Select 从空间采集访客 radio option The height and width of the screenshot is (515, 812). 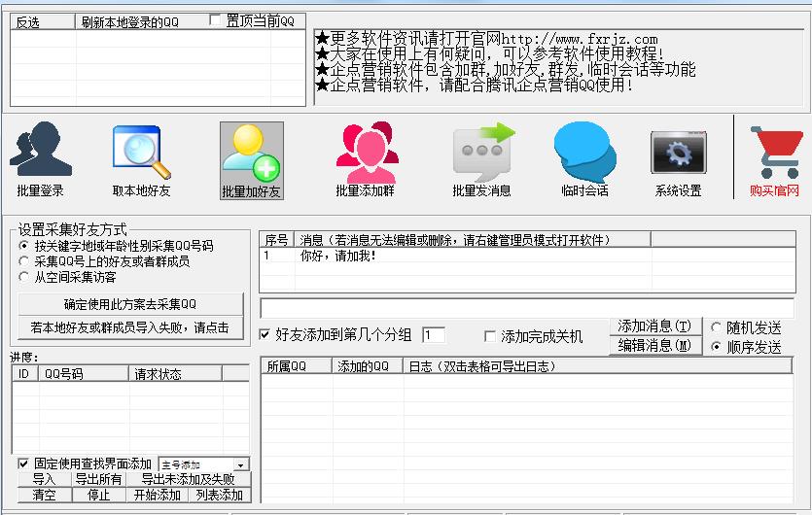tap(23, 277)
